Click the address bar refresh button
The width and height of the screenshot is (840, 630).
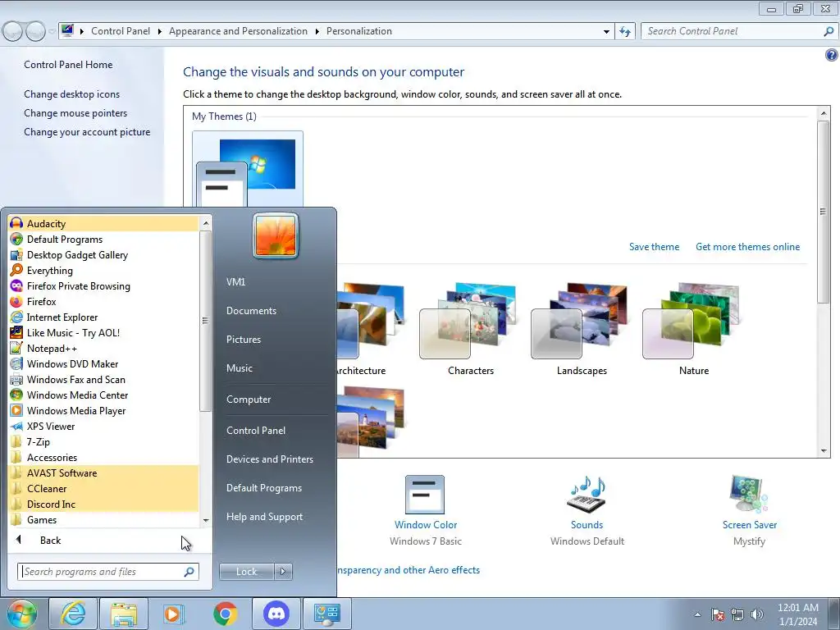pyautogui.click(x=624, y=32)
